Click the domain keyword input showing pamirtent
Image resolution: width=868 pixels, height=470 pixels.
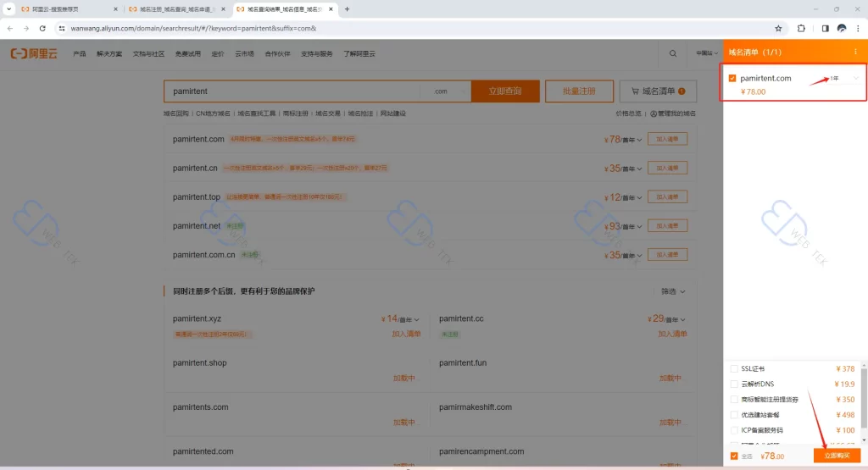coord(292,91)
